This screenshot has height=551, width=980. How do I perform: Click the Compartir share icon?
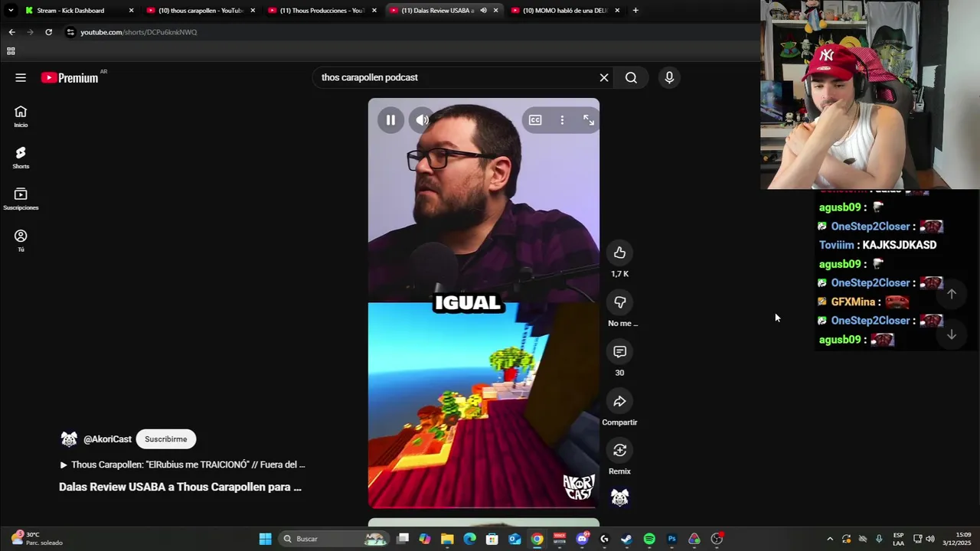(x=619, y=401)
